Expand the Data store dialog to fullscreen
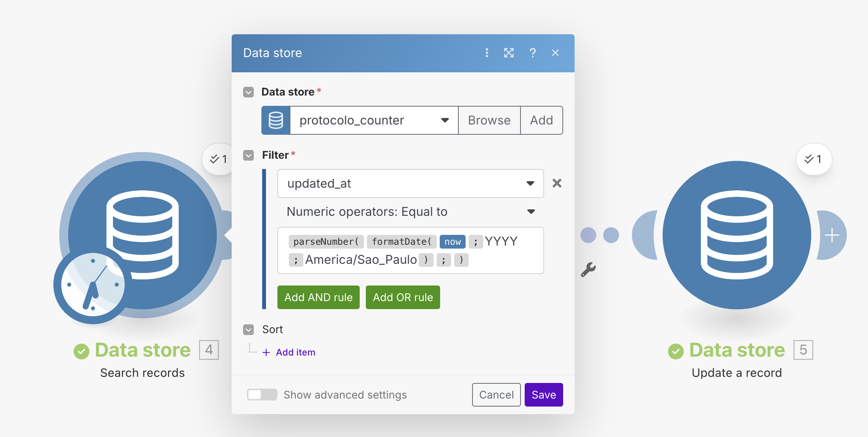This screenshot has height=437, width=868. pyautogui.click(x=509, y=53)
